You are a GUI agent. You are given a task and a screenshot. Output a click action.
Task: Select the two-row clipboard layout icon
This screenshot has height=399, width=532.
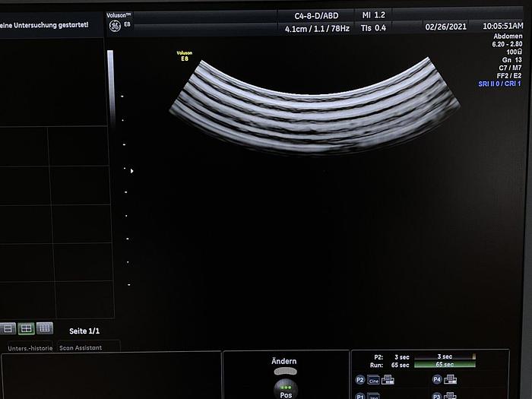(x=8, y=328)
